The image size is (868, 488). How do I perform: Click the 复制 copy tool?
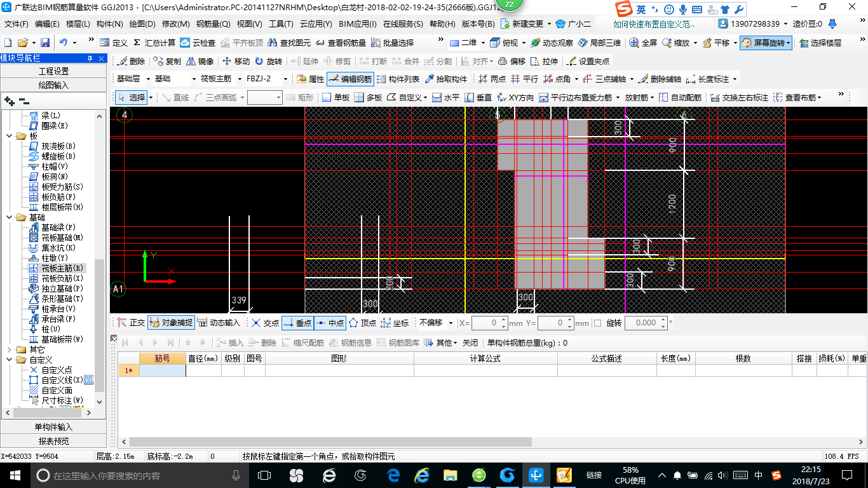167,61
